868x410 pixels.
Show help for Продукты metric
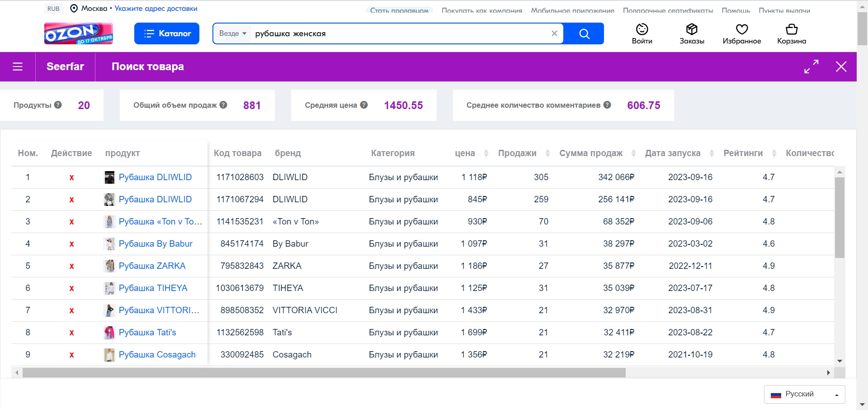58,105
